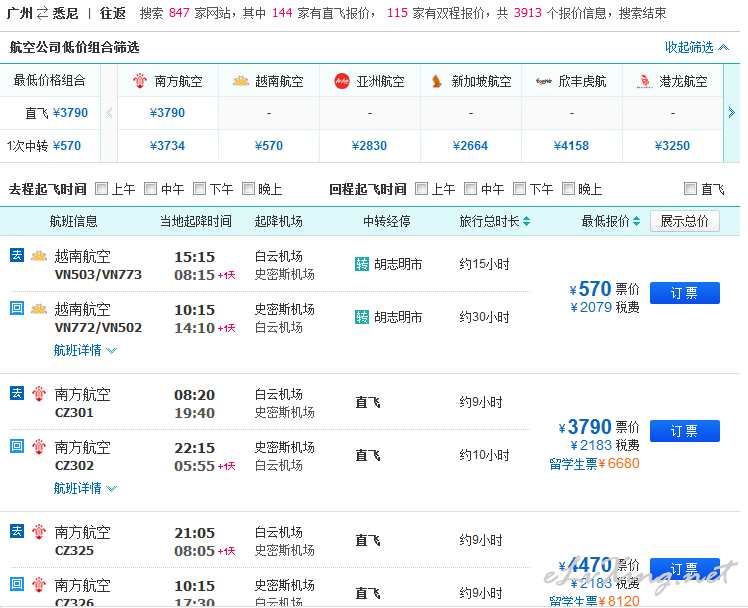
Task: Click China Southern logo on CZ301 flight
Action: 39,393
